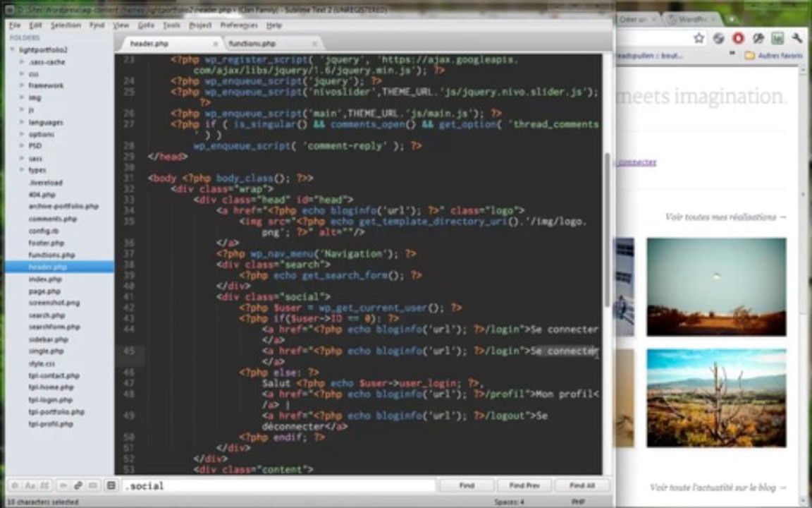
Task: Expand the js folder
Action: tap(22, 110)
